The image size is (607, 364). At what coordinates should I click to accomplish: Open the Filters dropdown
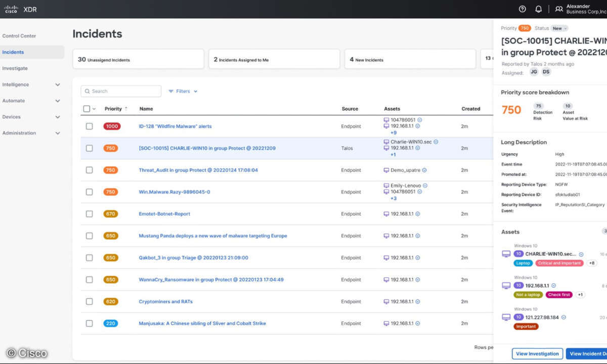[x=183, y=92]
